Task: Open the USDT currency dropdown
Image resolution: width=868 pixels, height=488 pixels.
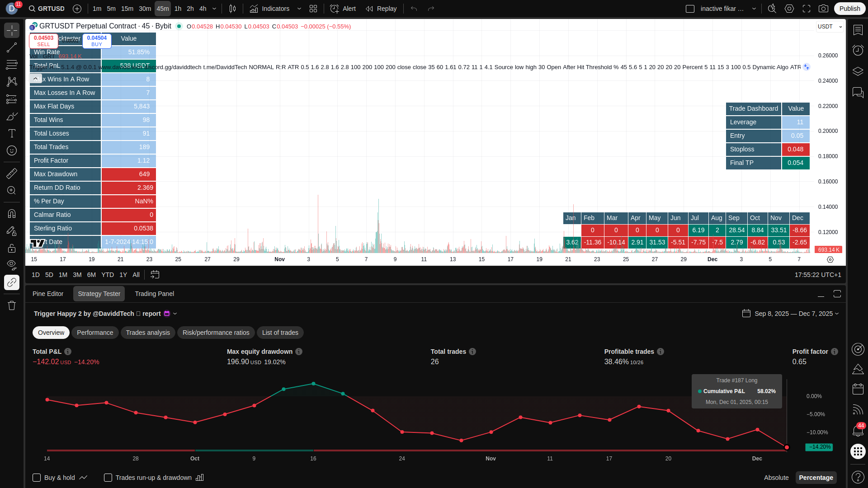Action: pyautogui.click(x=830, y=27)
